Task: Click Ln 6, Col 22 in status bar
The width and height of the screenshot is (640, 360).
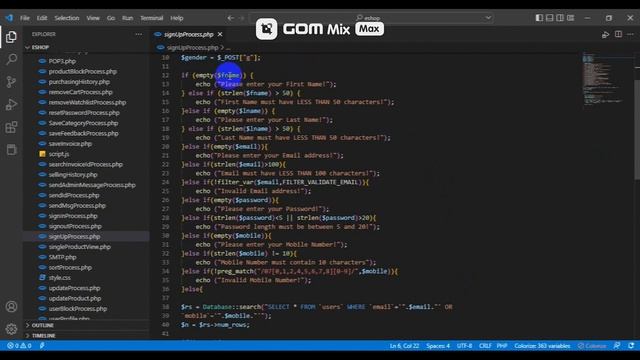Action: [x=404, y=346]
